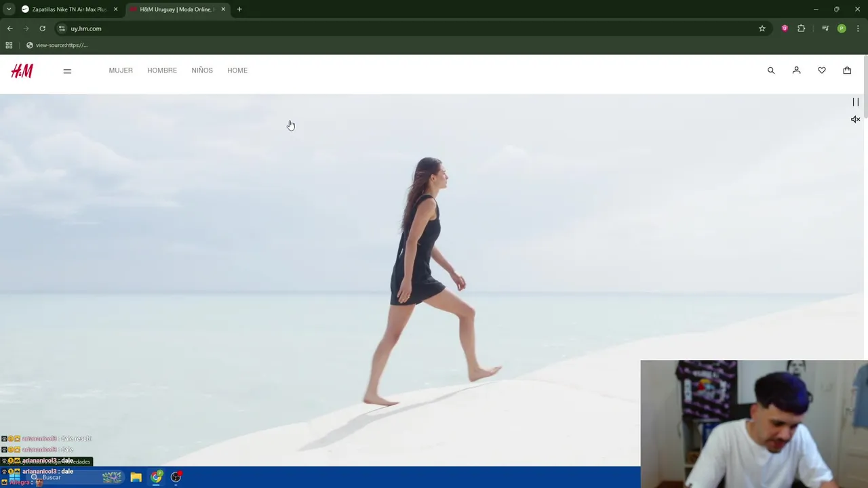The image size is (868, 488).
Task: Open OBS Studio from taskbar
Action: [176, 477]
